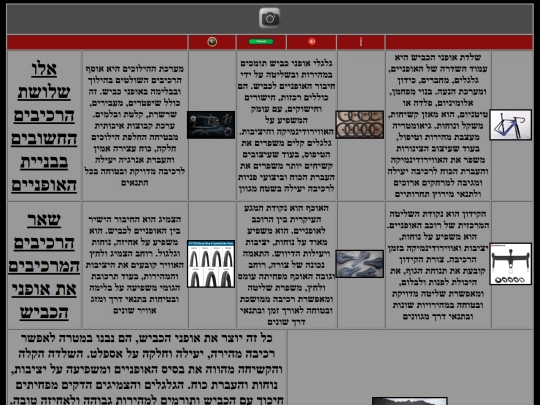Click summary paragraph starting 'כל זה יוצר את אופני הכביש'

(x=147, y=368)
